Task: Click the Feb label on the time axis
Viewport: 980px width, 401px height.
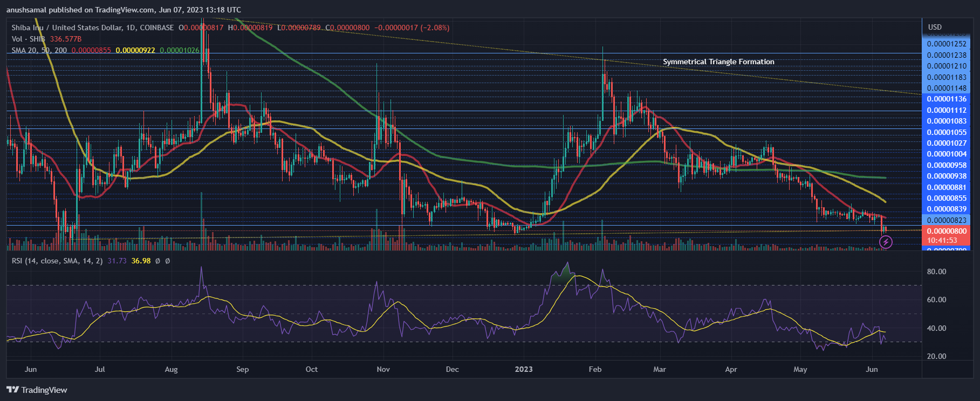Action: point(595,369)
